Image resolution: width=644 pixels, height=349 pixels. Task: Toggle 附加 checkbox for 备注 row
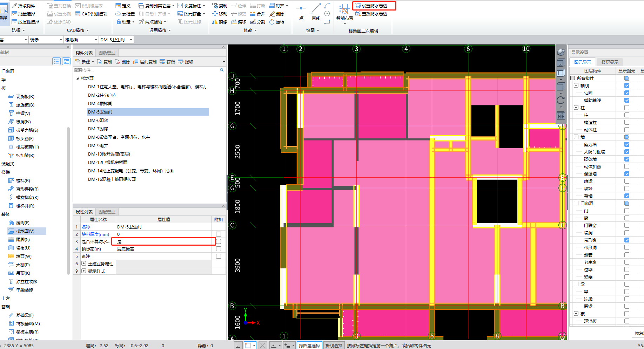(x=219, y=256)
